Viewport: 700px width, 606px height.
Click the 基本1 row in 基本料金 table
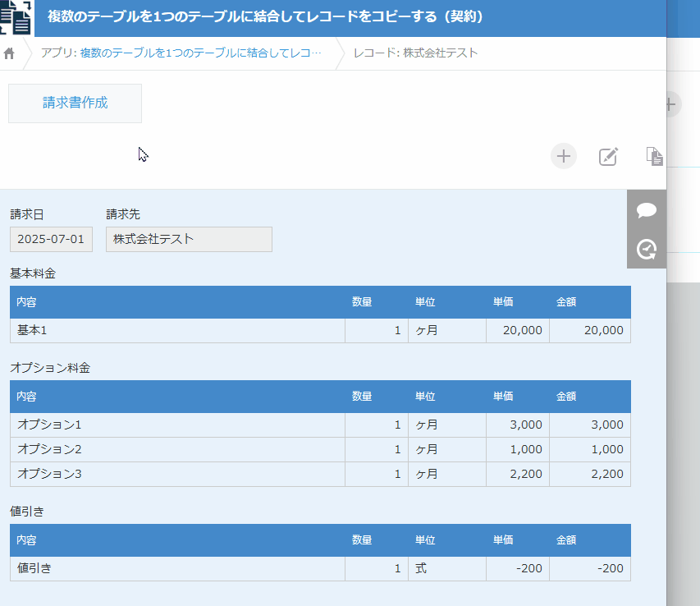coord(176,330)
